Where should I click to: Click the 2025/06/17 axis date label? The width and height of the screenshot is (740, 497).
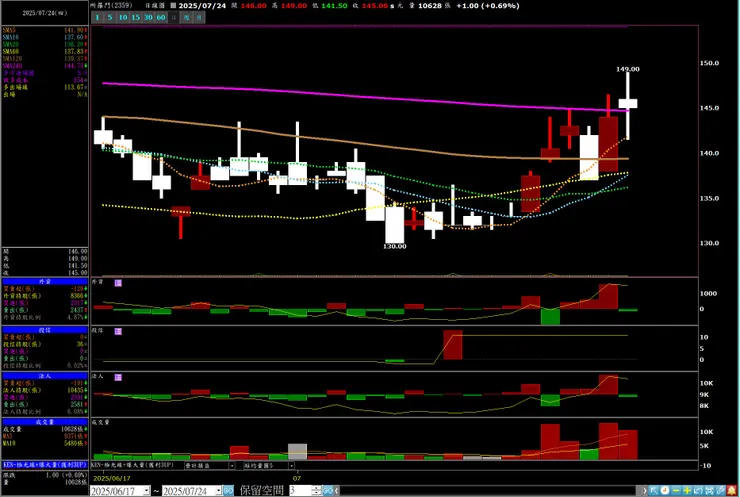112,479
